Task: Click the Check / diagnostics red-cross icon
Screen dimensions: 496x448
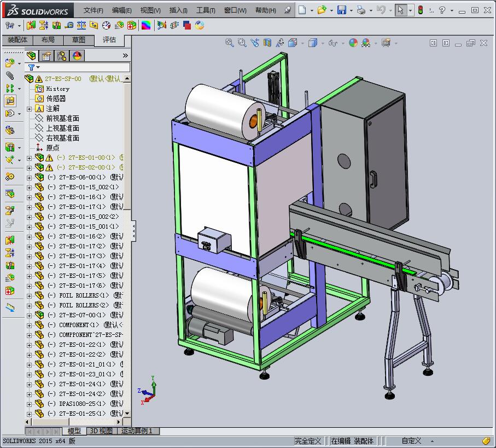Action: point(132,25)
